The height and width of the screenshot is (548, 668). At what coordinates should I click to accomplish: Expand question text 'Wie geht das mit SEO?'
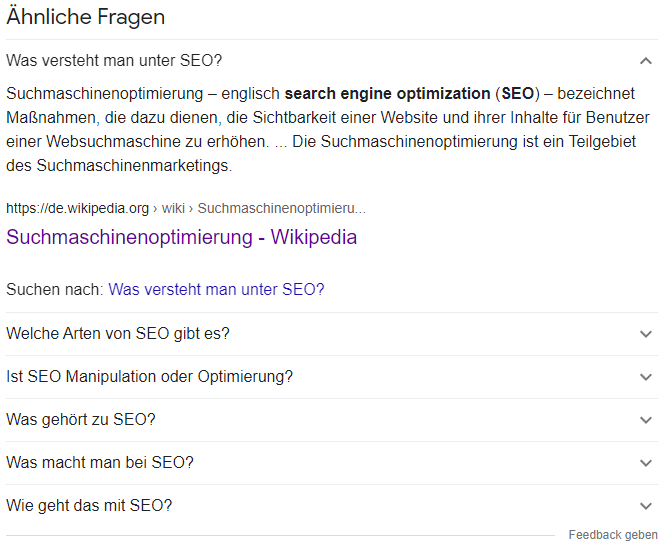point(89,506)
